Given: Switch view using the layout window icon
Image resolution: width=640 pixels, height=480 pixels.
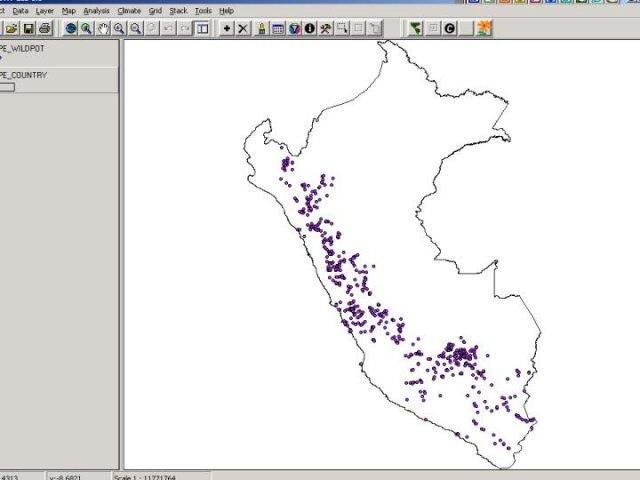Looking at the screenshot, I should tap(202, 29).
